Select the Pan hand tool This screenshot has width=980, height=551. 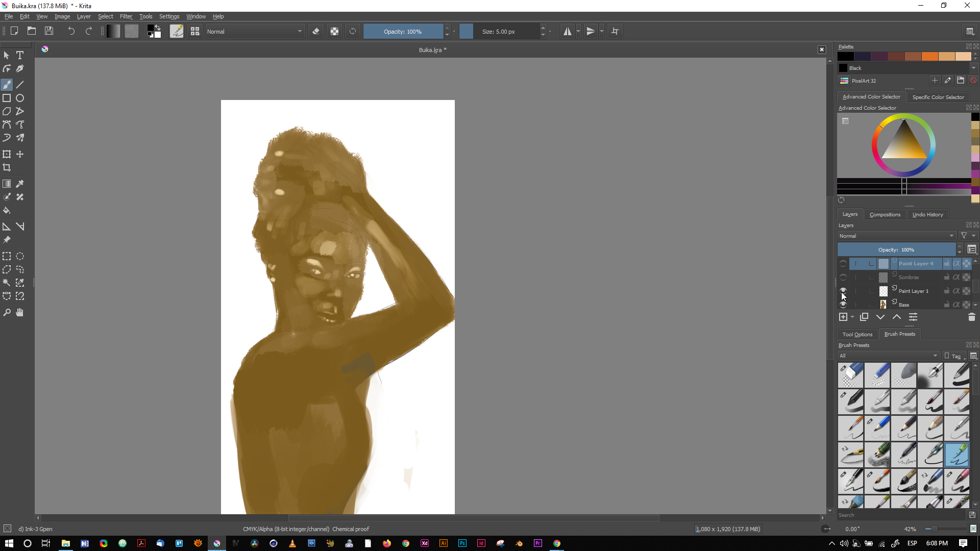coord(20,312)
